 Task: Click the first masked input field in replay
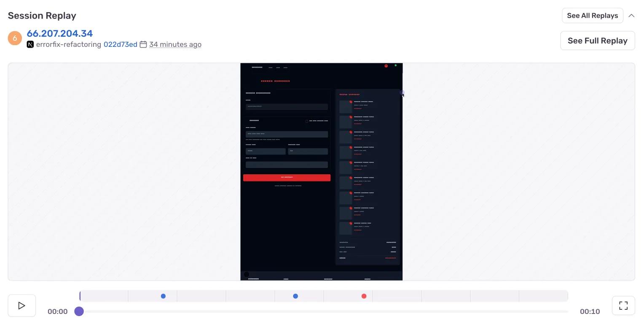287,107
